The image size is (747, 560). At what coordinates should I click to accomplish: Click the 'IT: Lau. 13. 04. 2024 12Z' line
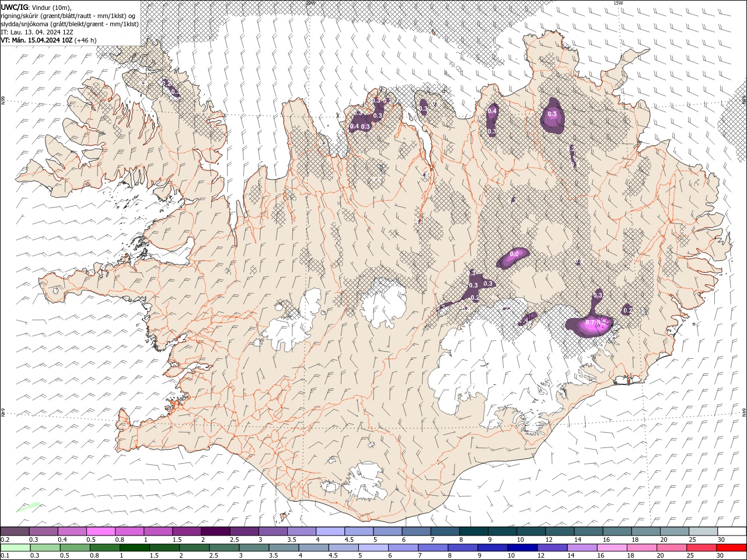[37, 32]
